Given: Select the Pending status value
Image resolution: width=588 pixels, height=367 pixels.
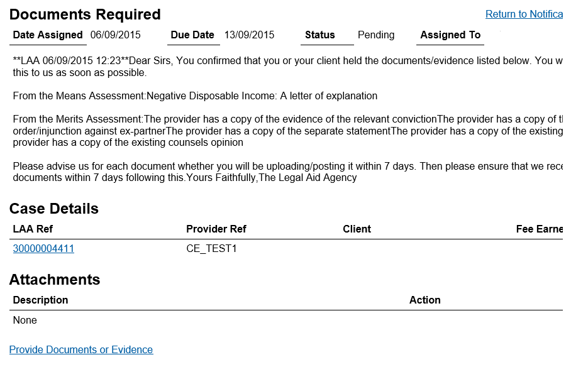Looking at the screenshot, I should 376,35.
